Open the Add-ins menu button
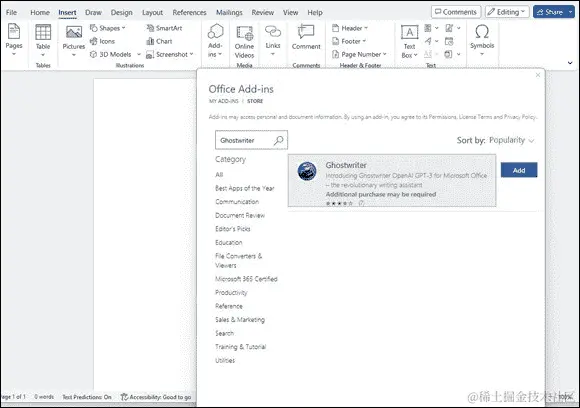This screenshot has height=408, width=580. pos(215,40)
